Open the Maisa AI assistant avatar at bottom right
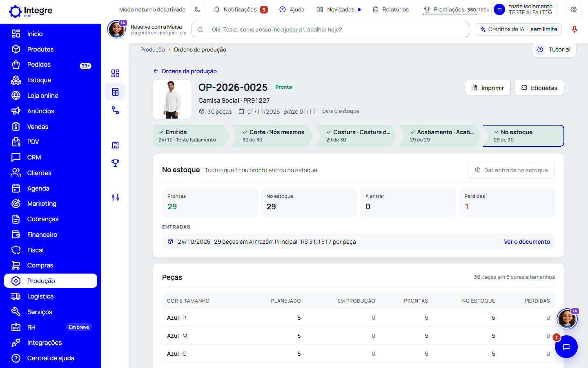Image resolution: width=588 pixels, height=368 pixels. click(567, 319)
